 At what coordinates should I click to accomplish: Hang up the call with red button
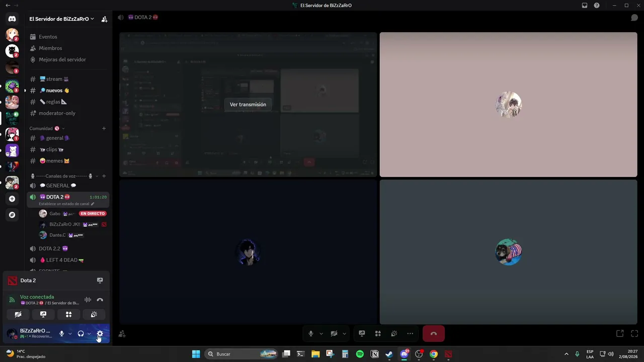(x=434, y=333)
